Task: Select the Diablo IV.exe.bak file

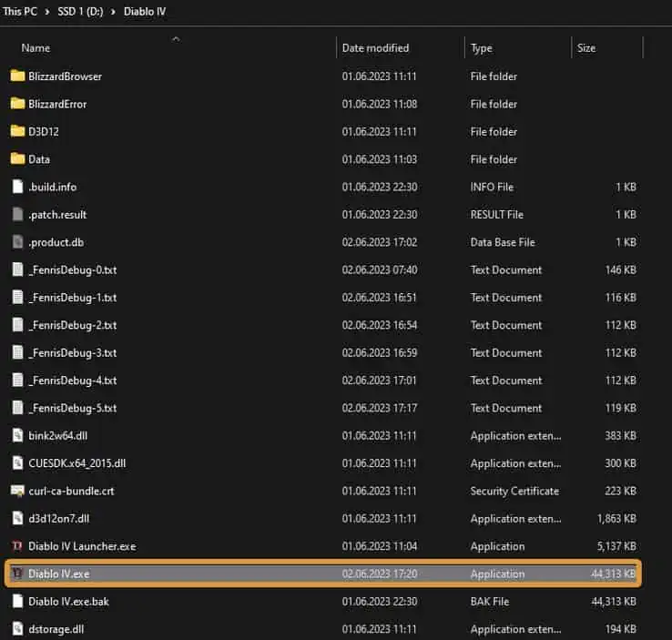Action: click(x=323, y=602)
